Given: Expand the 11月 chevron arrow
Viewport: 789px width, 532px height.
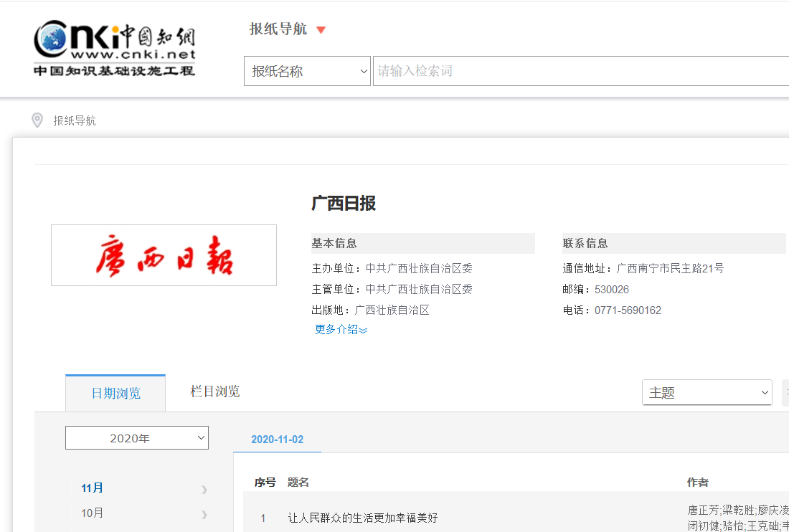Looking at the screenshot, I should click(x=204, y=489).
